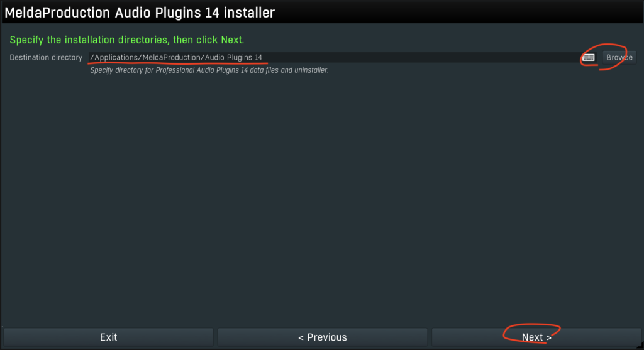Click the word installer in the title bar

[x=249, y=13]
